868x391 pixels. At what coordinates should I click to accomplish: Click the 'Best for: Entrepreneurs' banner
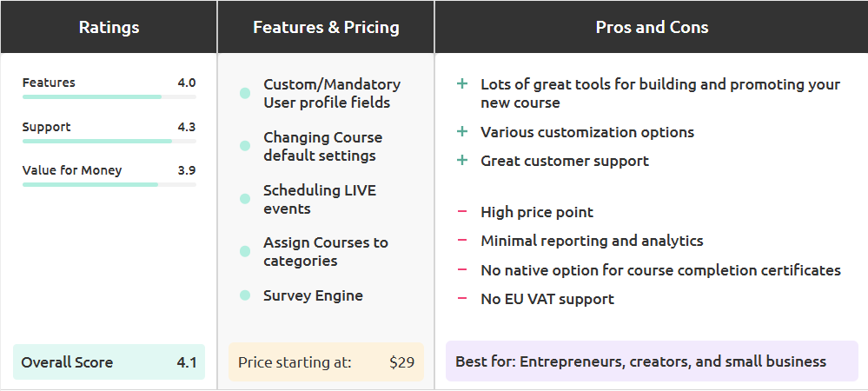[x=652, y=361]
